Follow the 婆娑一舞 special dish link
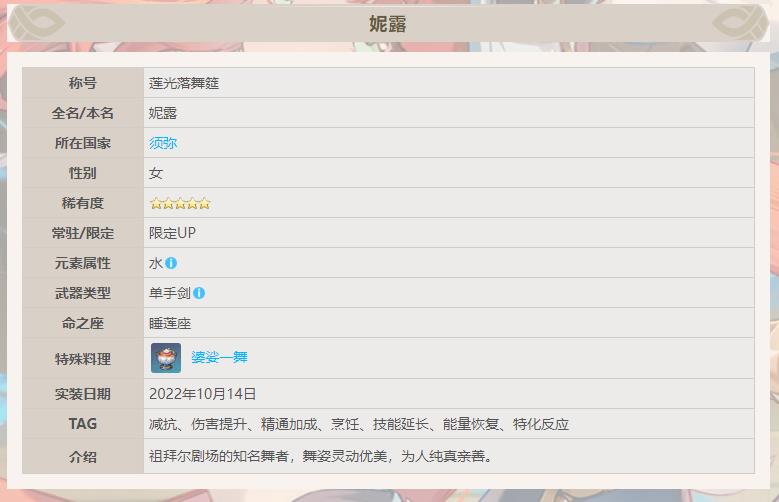 click(x=219, y=357)
